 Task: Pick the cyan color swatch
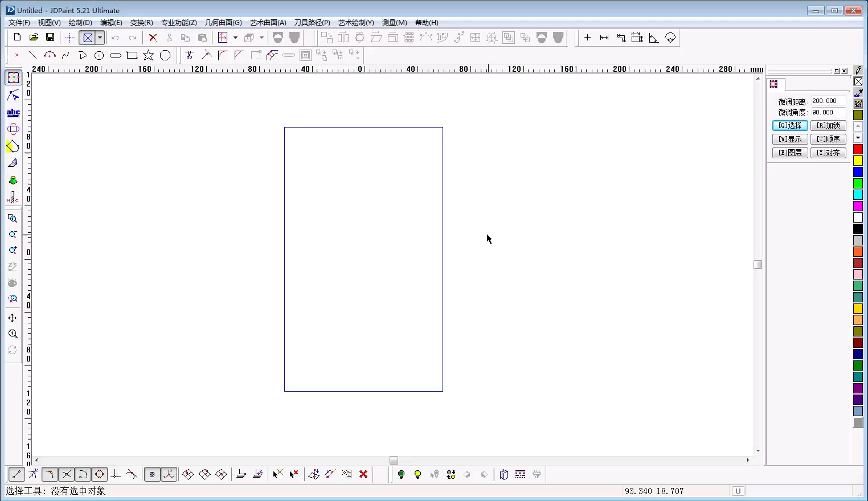(858, 195)
